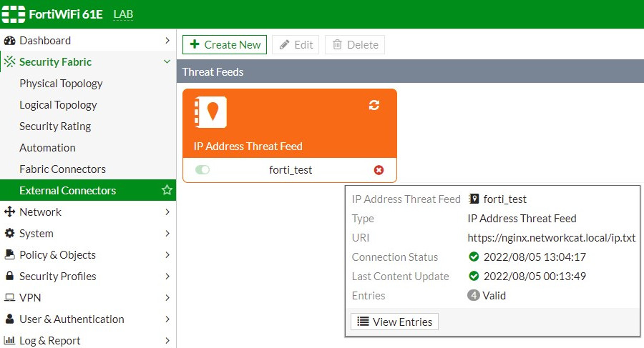Click the Valid entries label

coord(494,295)
